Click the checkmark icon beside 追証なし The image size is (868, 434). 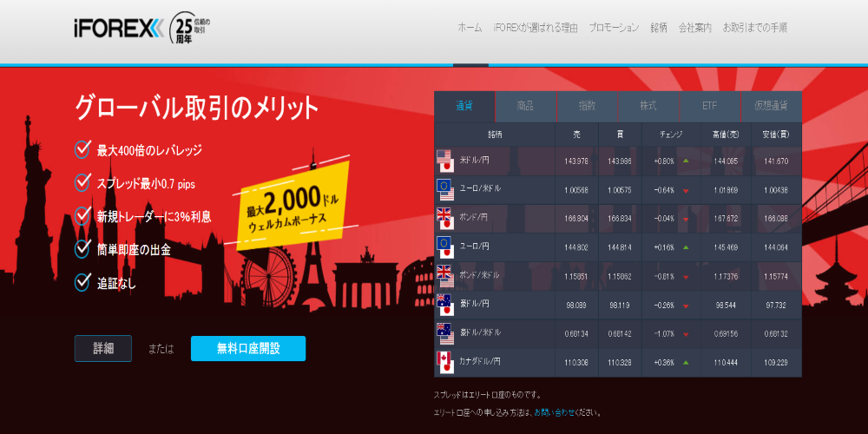82,282
